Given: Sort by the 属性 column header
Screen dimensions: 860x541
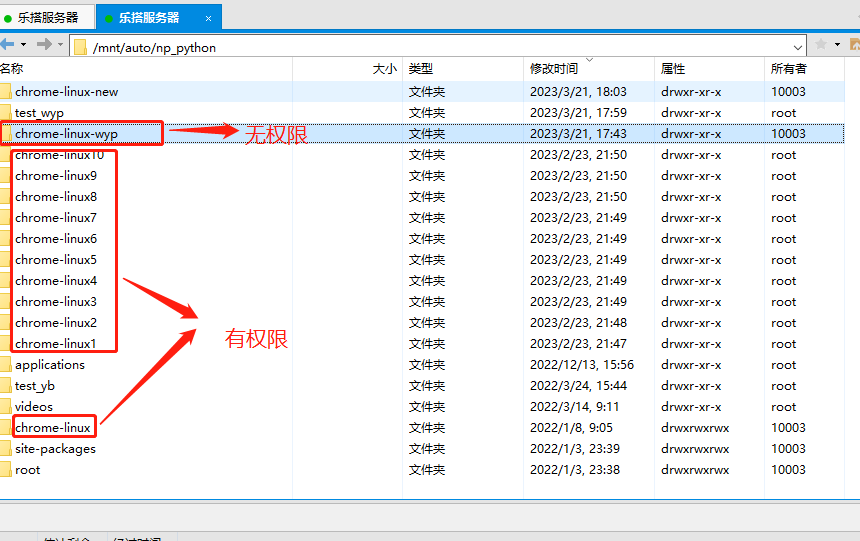Looking at the screenshot, I should (x=709, y=69).
